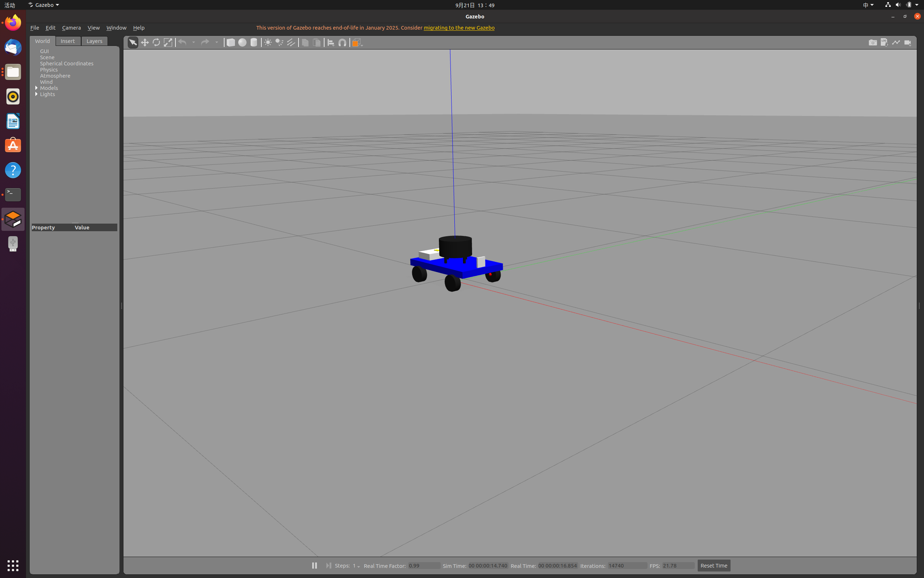The width and height of the screenshot is (924, 578).
Task: Open the undo history dropdown arrow
Action: point(193,42)
